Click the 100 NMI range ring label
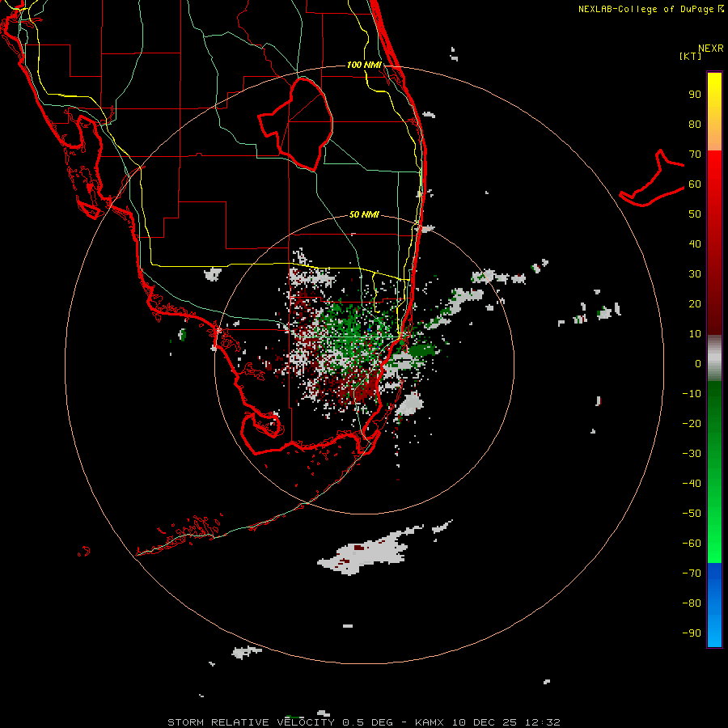The width and height of the screenshot is (728, 728). click(x=365, y=65)
